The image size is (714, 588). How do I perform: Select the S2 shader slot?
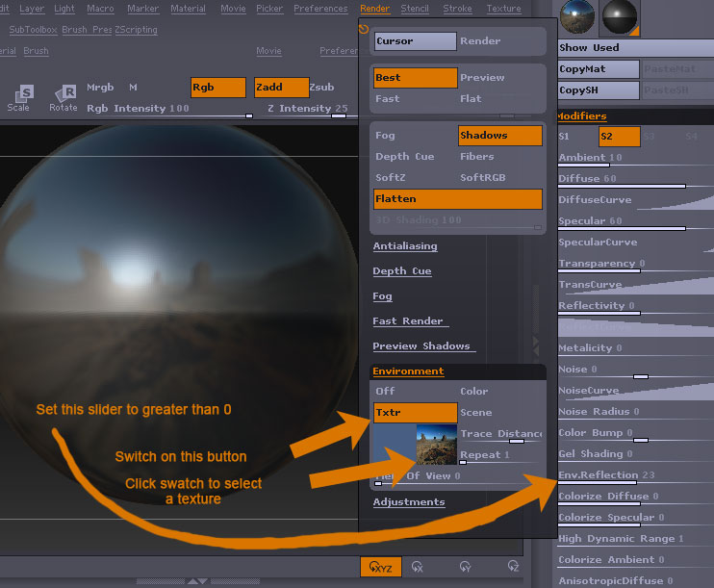click(x=620, y=137)
